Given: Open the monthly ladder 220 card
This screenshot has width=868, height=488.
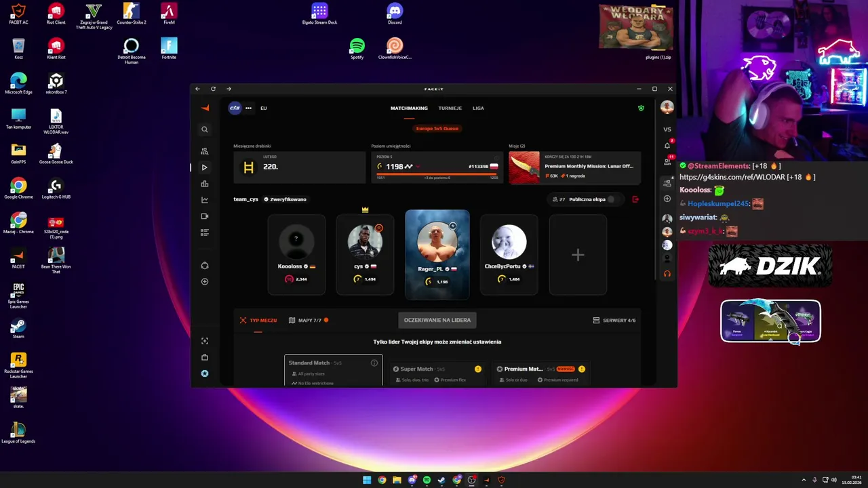Looking at the screenshot, I should click(x=300, y=167).
